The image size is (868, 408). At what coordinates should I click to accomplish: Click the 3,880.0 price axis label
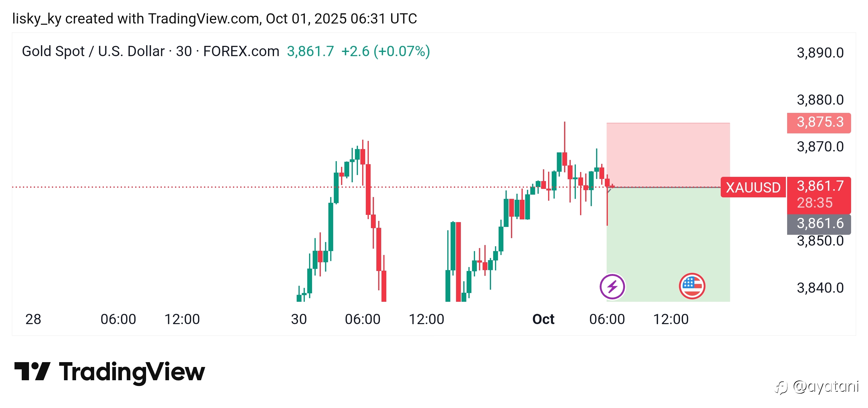(820, 100)
